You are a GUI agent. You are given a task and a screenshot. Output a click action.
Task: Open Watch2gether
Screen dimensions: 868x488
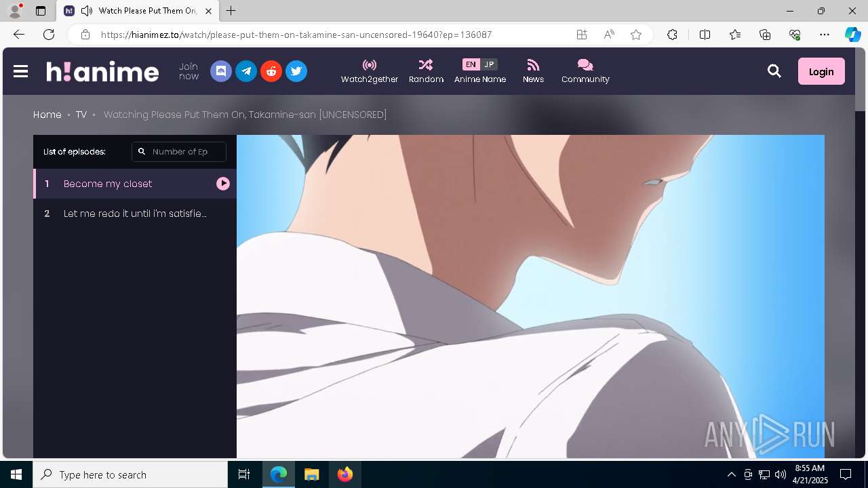[370, 71]
